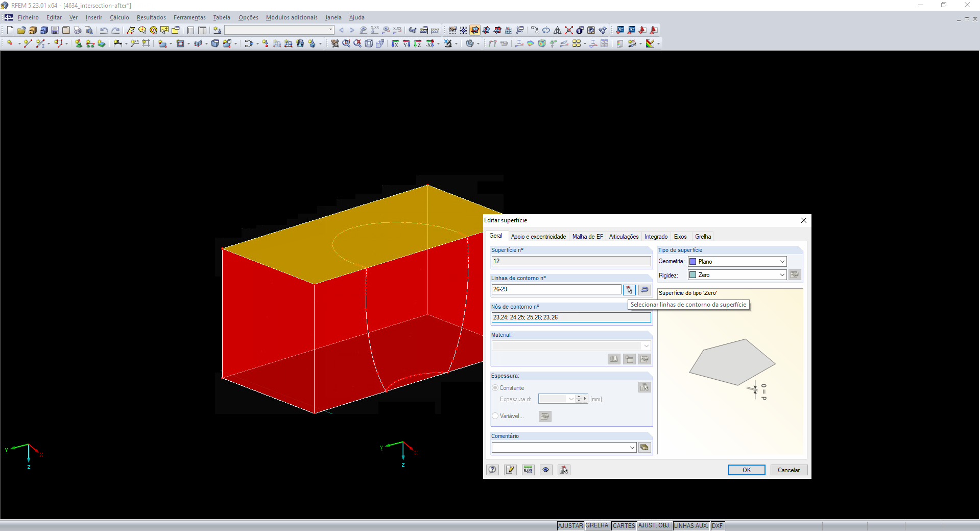Expand the -X view direction dropdown arrow
This screenshot has height=531, width=980.
click(438, 44)
